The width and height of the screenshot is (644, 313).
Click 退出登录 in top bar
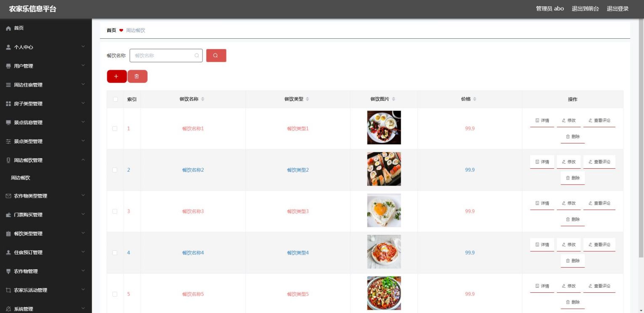pos(617,9)
